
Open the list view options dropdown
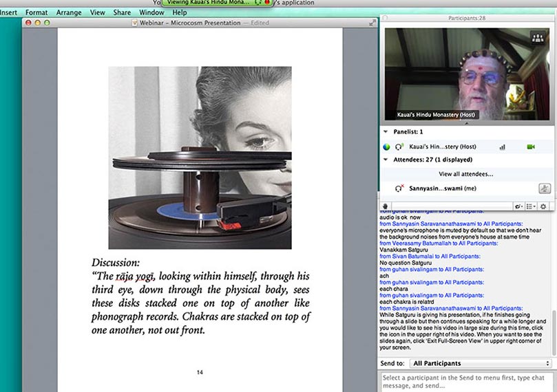point(531,206)
